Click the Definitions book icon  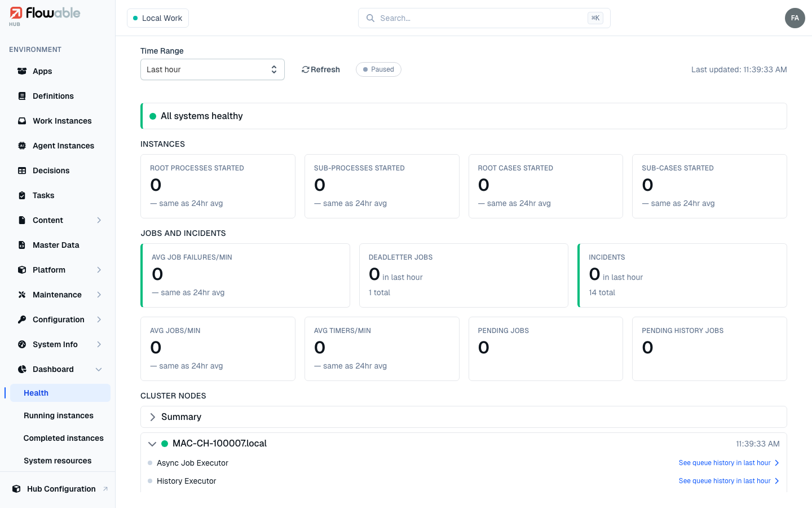[22, 96]
